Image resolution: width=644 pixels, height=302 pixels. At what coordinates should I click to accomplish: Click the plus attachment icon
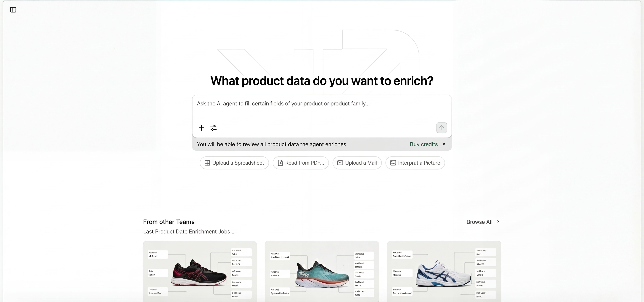coord(201,128)
